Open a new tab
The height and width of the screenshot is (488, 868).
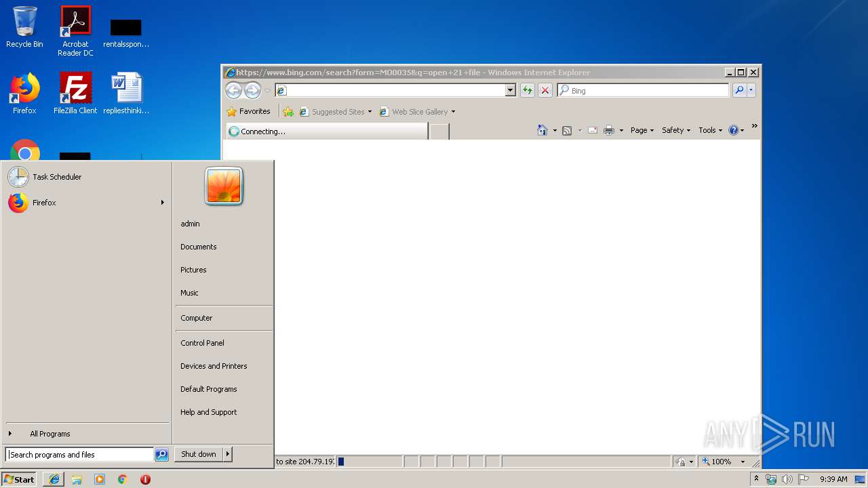coord(439,131)
